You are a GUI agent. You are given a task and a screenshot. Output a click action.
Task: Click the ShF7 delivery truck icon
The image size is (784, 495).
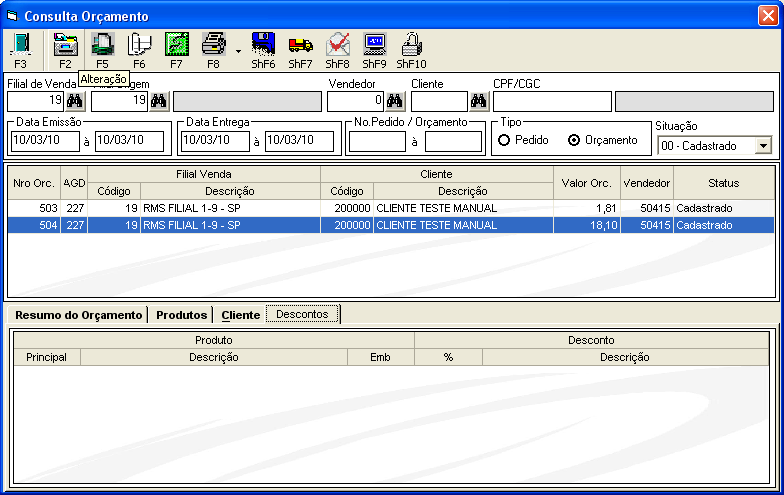pos(300,44)
